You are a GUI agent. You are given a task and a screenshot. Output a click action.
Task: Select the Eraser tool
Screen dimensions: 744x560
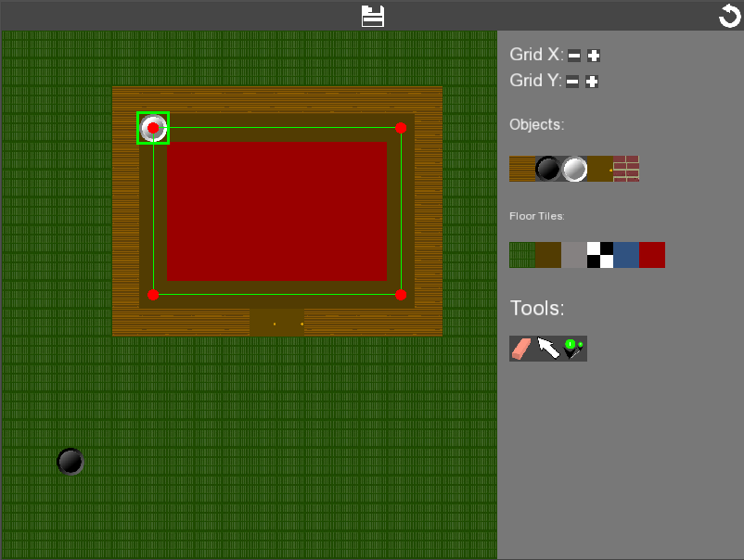click(x=522, y=349)
